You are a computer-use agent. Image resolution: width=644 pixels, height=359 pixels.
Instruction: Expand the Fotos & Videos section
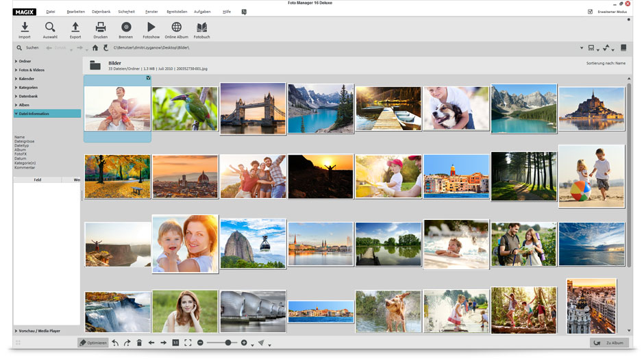(x=16, y=70)
